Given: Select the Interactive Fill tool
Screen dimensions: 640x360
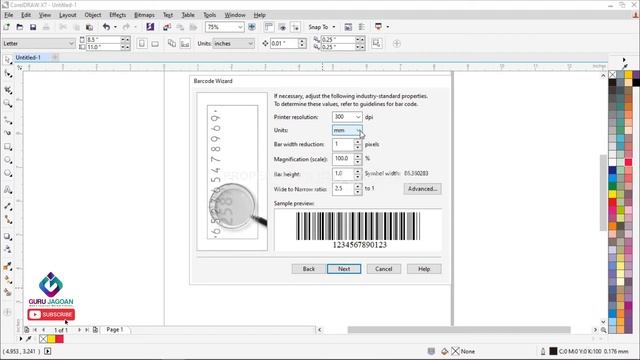Looking at the screenshot, I should pos(8,280).
